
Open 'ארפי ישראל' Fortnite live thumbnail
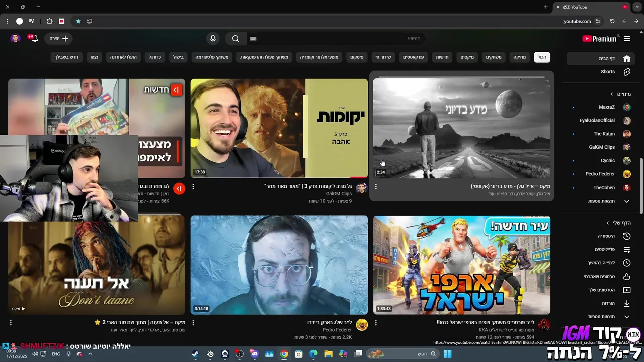coord(462,265)
